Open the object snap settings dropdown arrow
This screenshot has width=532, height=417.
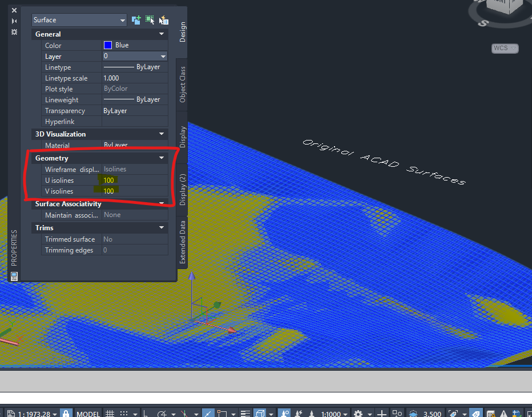[x=233, y=414]
